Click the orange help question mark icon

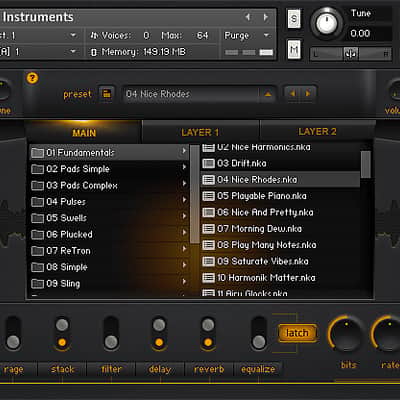tap(32, 78)
